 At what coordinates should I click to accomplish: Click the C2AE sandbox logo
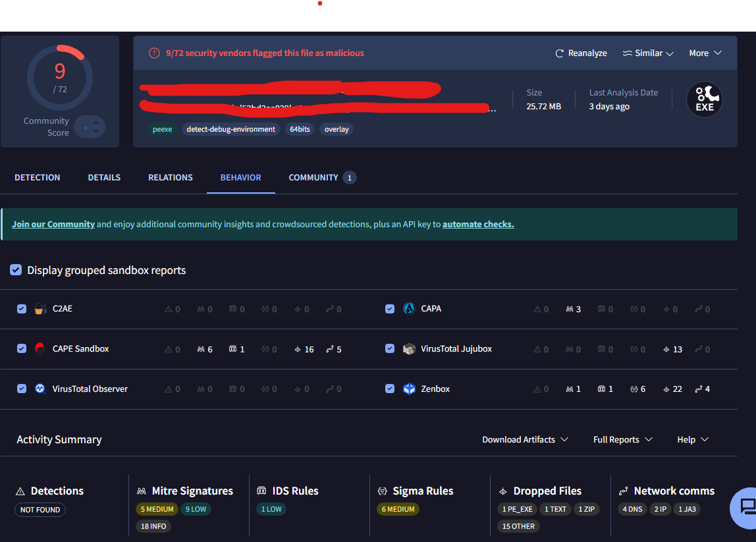pyautogui.click(x=41, y=309)
